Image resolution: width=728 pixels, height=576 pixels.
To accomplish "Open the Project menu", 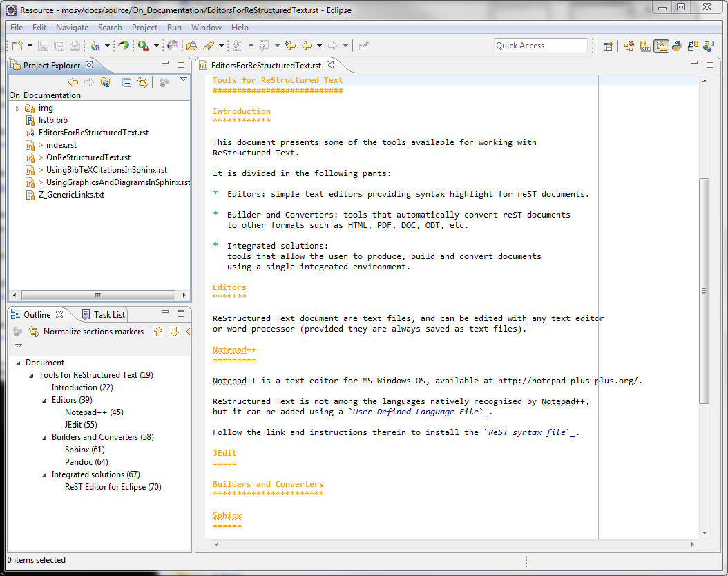I will pos(144,28).
